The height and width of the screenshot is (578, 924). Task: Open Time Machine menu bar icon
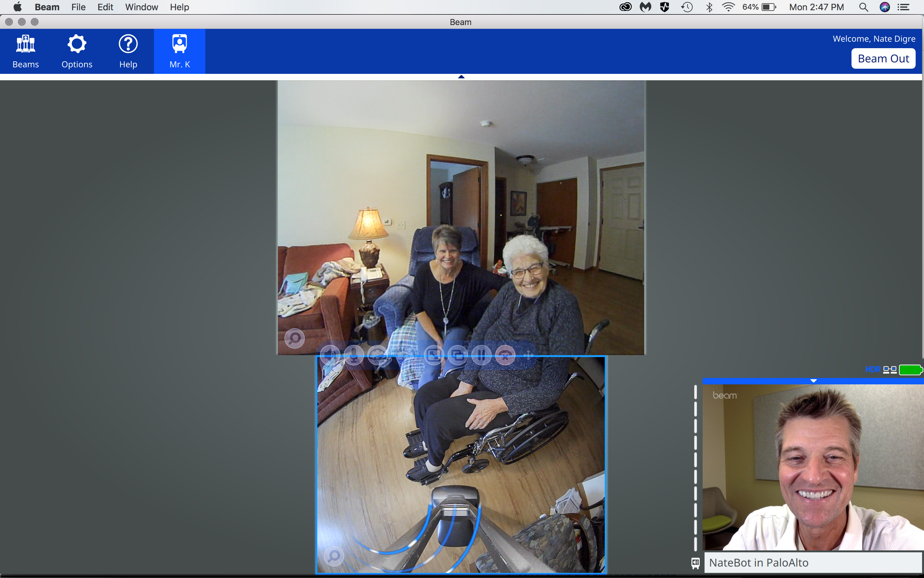click(687, 7)
